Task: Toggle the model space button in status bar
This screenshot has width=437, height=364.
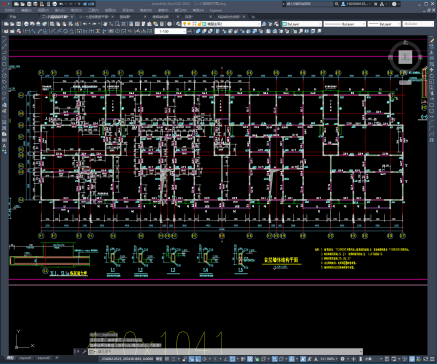Action: pos(159,359)
